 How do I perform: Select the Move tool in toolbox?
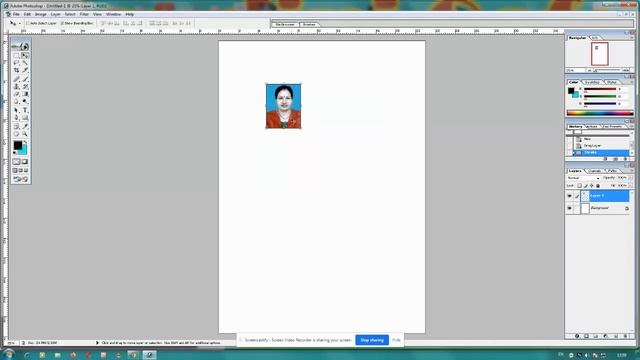tap(25, 56)
